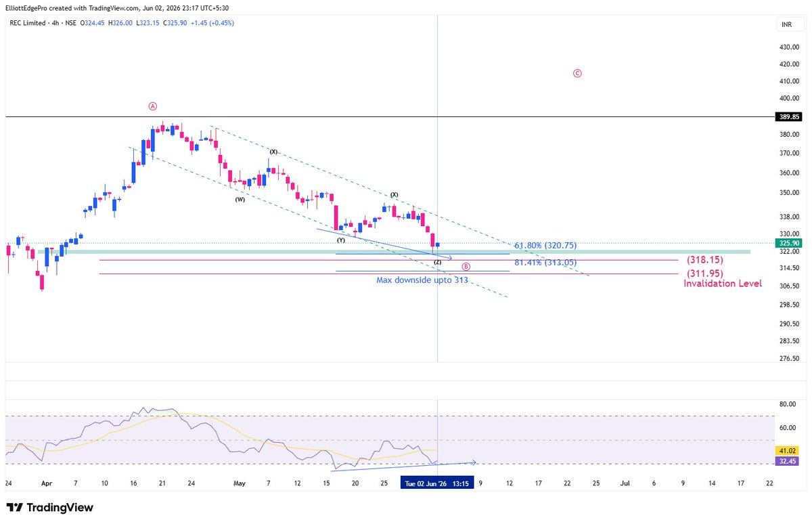Click the 'Apr' label on time axis
The height and width of the screenshot is (524, 812).
[x=47, y=483]
